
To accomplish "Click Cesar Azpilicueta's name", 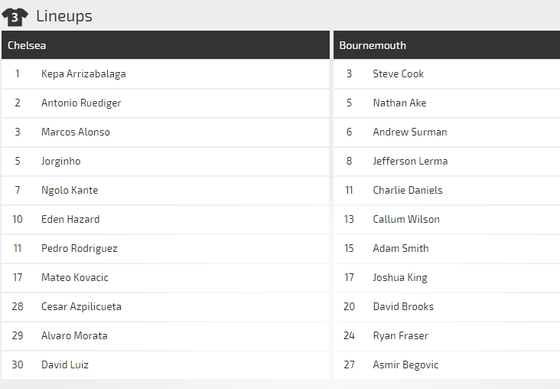I will [x=81, y=306].
